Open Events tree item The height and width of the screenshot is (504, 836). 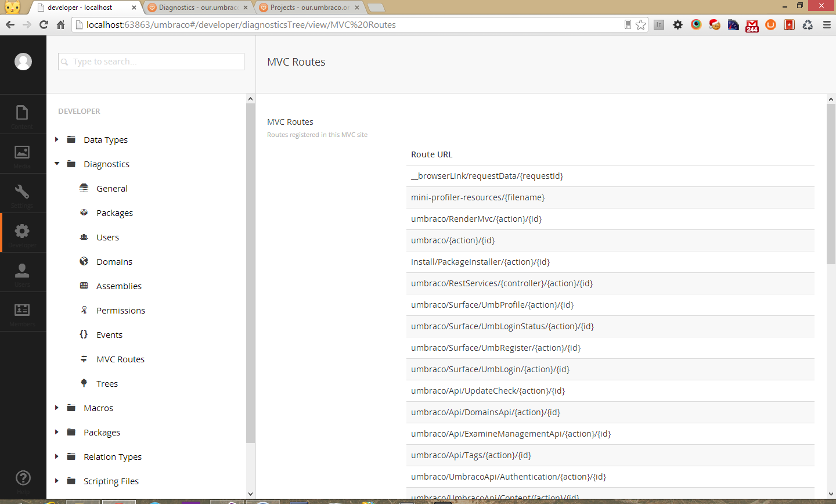(109, 335)
